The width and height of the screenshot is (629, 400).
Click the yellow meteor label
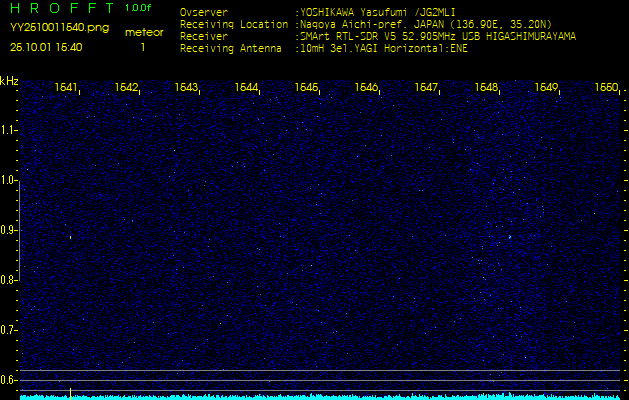144,32
